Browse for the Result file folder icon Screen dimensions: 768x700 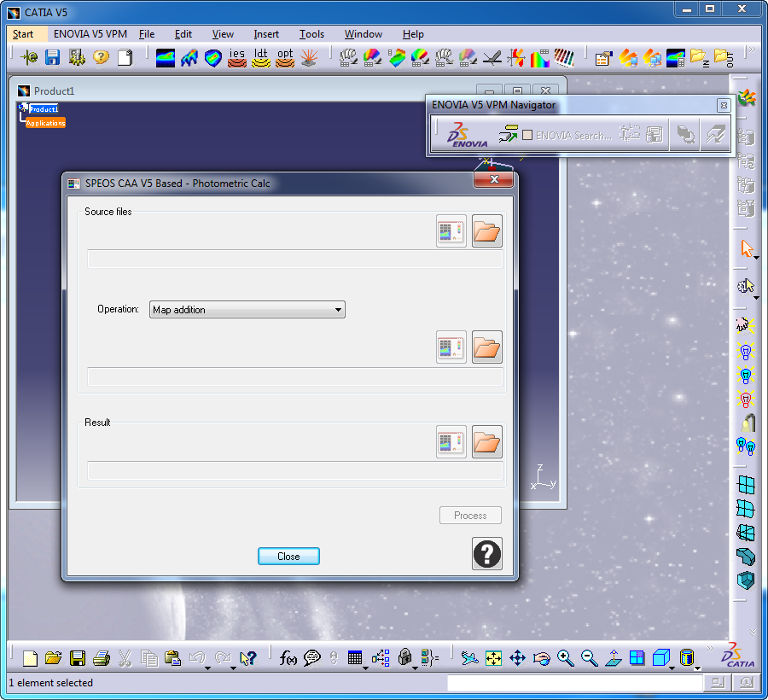487,442
